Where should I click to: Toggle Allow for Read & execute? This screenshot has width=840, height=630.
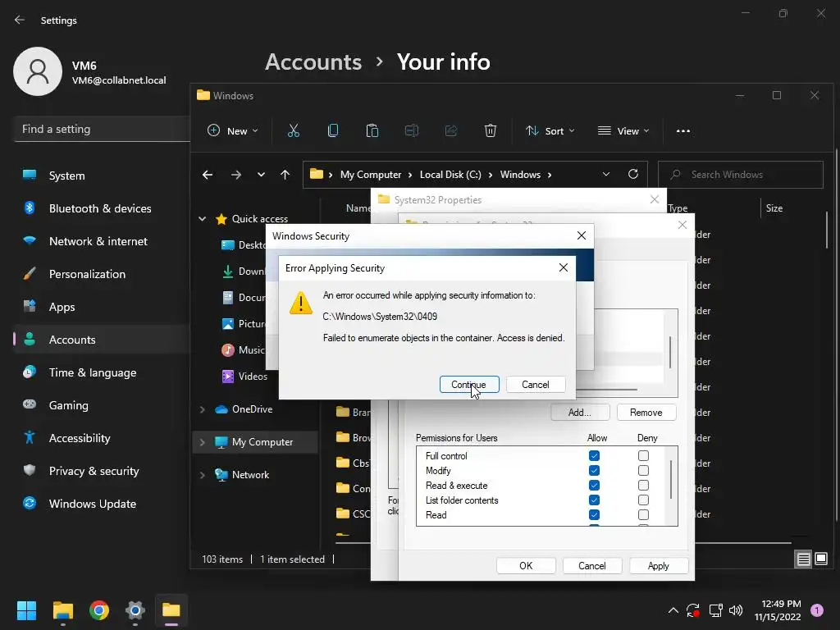click(594, 486)
